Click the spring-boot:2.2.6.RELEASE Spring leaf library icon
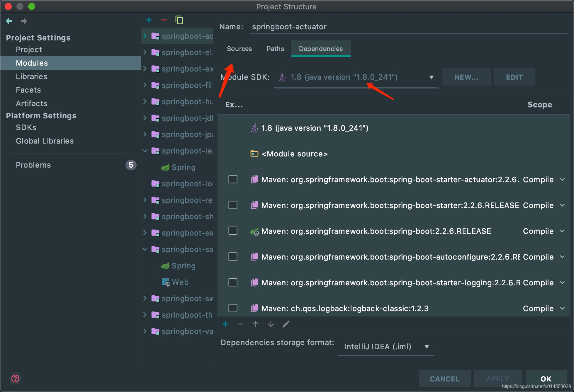Viewport: 574px width, 392px height. 254,231
